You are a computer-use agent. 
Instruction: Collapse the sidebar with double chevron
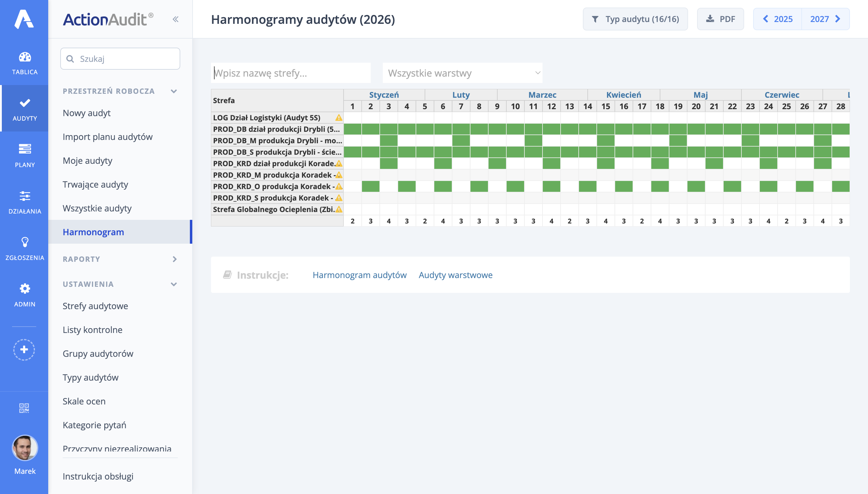pos(175,19)
